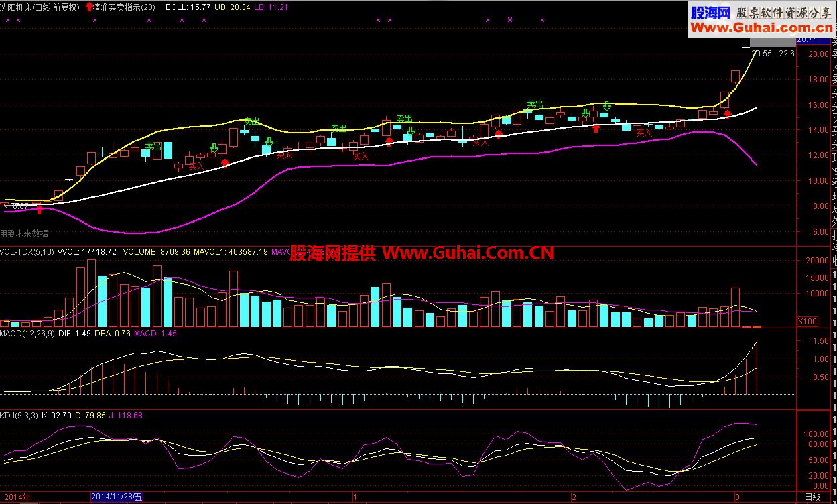Click the month 2 marker on time axis
837x504 pixels.
click(x=574, y=497)
